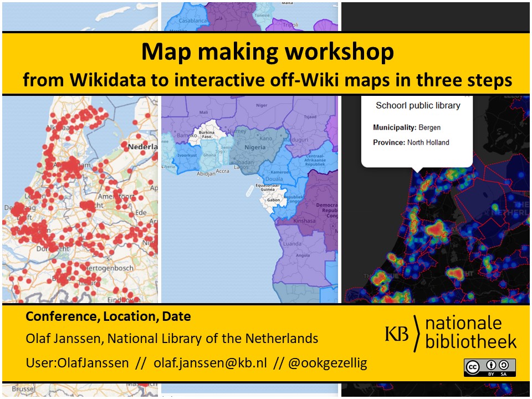Click the Kinshasa city label
The height and width of the screenshot is (399, 532).
point(304,221)
